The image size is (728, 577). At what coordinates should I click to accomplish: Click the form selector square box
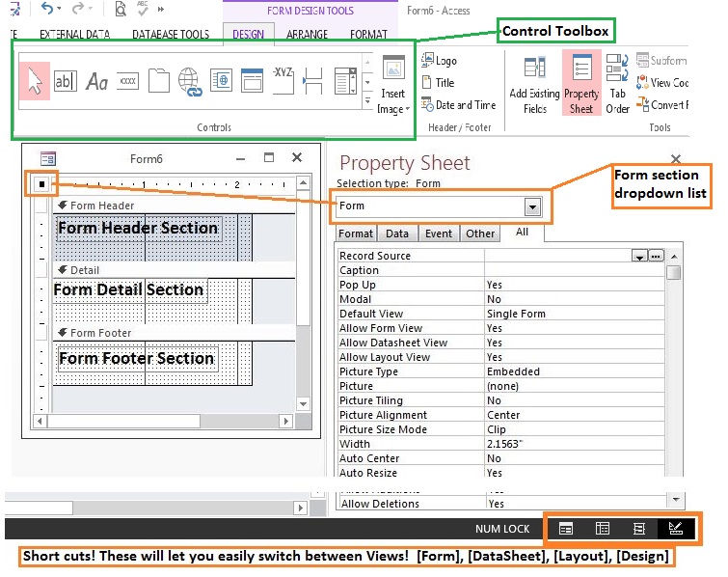click(x=41, y=183)
